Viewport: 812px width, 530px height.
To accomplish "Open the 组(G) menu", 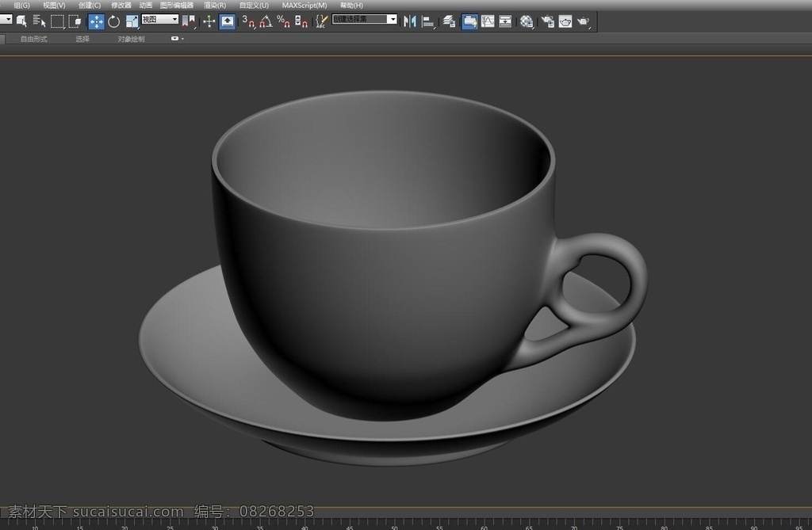I will [21, 6].
